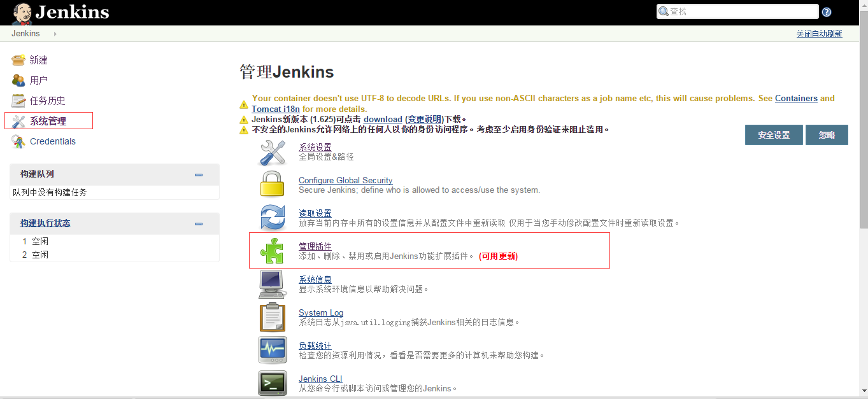Open the System Log link
Image resolution: width=868 pixels, height=399 pixels.
pos(321,312)
